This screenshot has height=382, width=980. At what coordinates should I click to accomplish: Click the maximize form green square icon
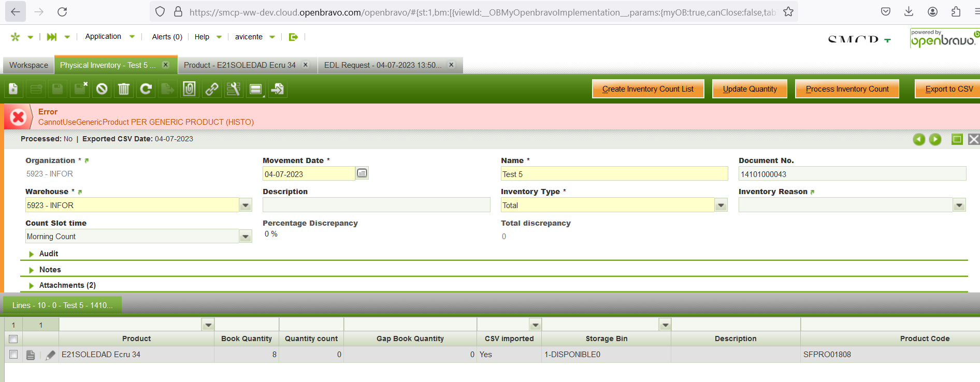coord(957,139)
